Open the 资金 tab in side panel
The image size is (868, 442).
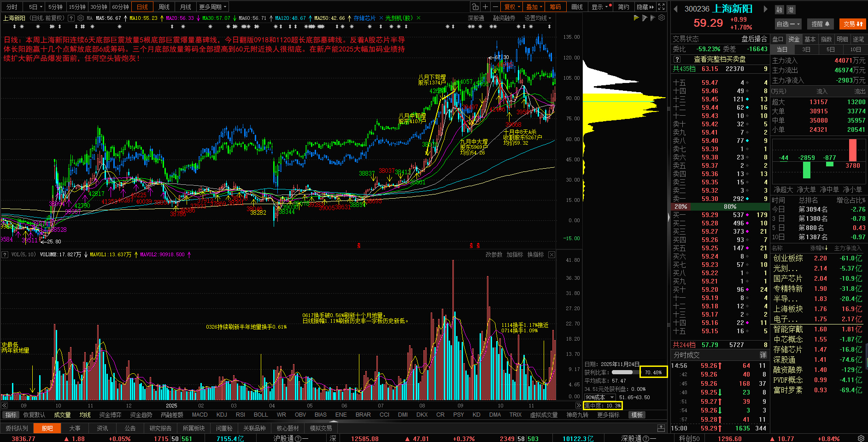tap(794, 39)
